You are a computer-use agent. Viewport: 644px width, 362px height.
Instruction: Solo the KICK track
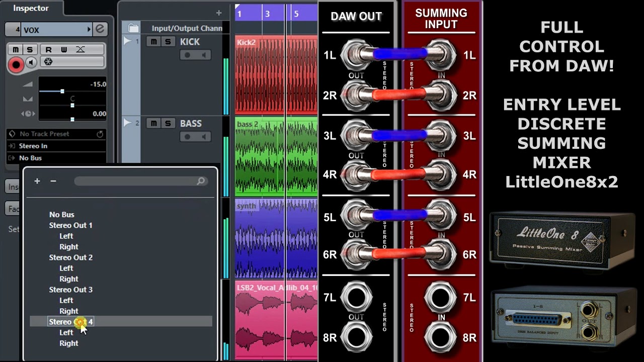tap(168, 41)
